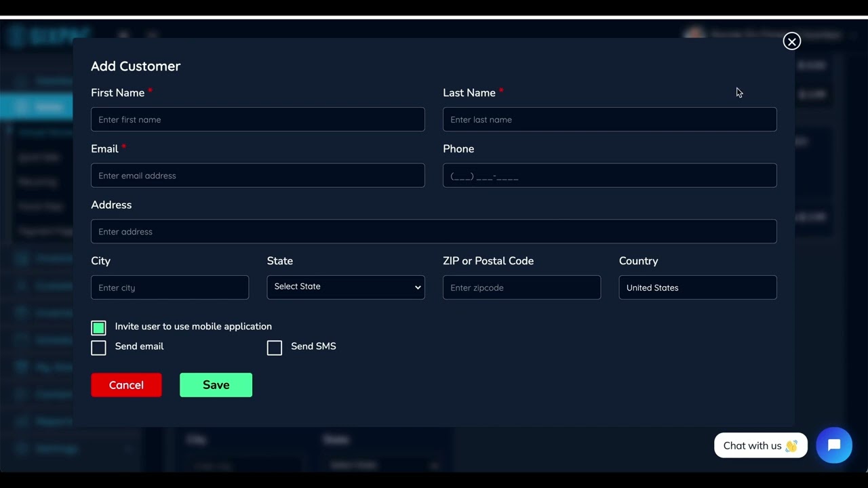Focus the First Name input field
The width and height of the screenshot is (868, 488).
(258, 119)
